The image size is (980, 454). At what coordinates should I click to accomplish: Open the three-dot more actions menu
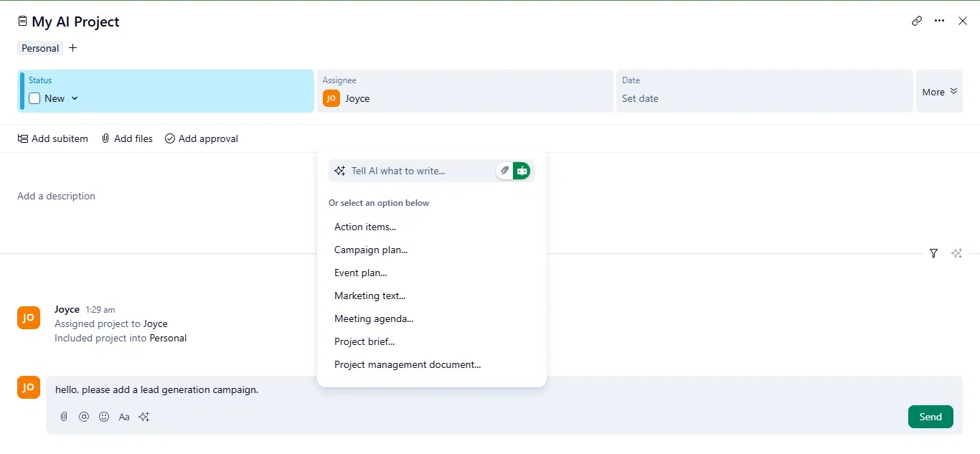point(940,21)
